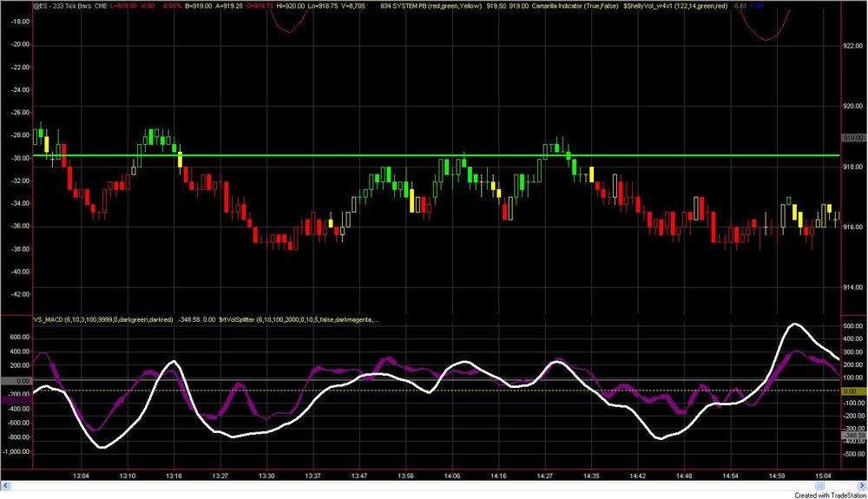Select the green Camarilla horizontal level line
This screenshot has width=868, height=499.
pos(437,155)
